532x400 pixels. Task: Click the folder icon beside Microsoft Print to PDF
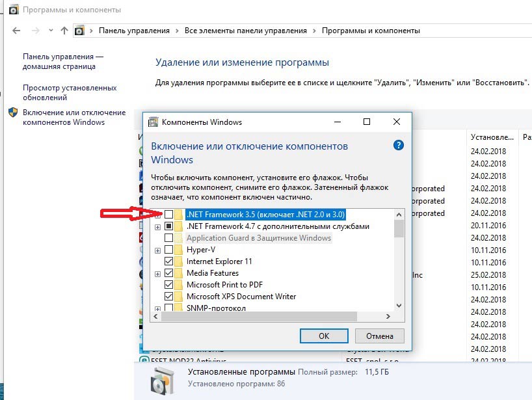click(178, 285)
